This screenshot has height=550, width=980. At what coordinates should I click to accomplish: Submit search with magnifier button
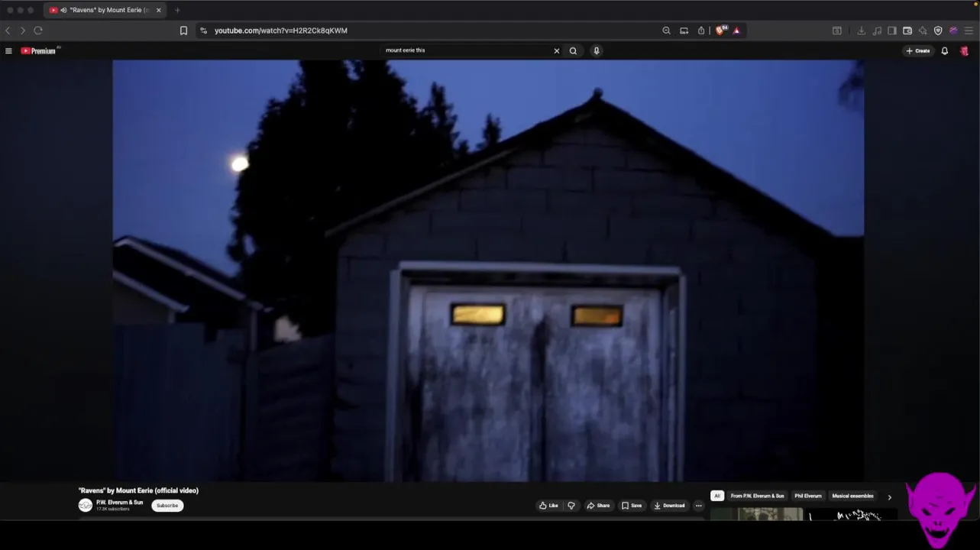(x=573, y=51)
